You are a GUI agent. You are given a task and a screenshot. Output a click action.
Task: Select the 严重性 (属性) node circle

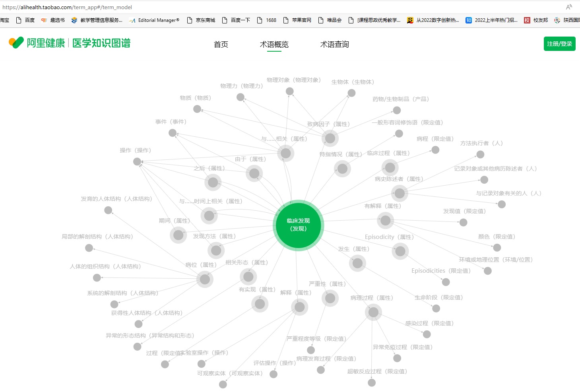(330, 298)
